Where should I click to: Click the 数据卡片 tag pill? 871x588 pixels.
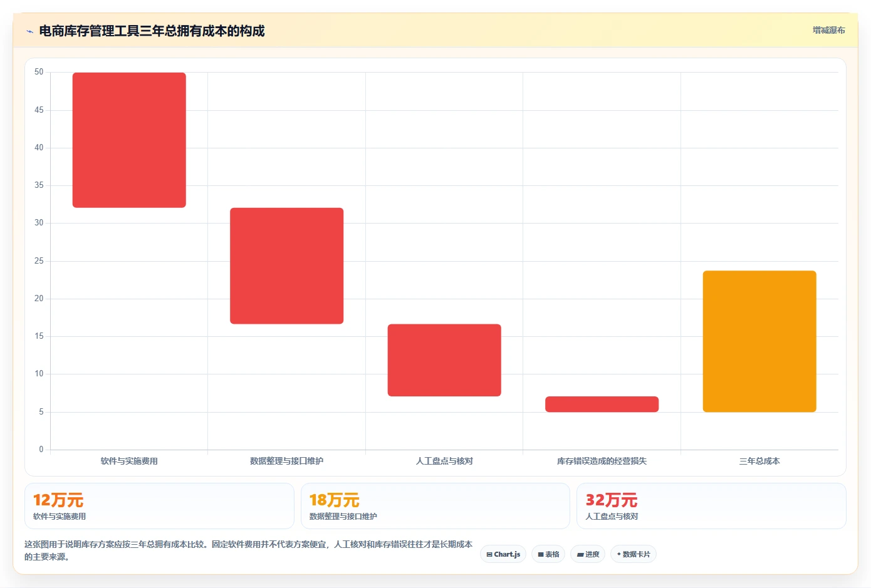pos(634,554)
